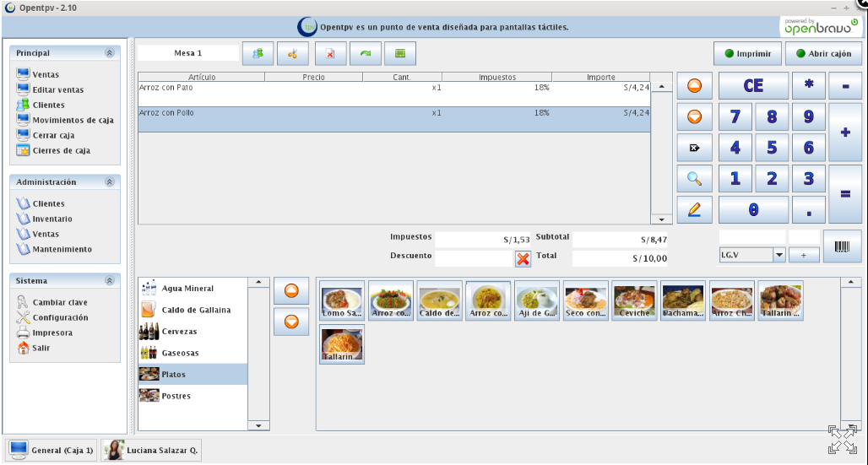
Task: Remove the discount with red X
Action: (524, 258)
